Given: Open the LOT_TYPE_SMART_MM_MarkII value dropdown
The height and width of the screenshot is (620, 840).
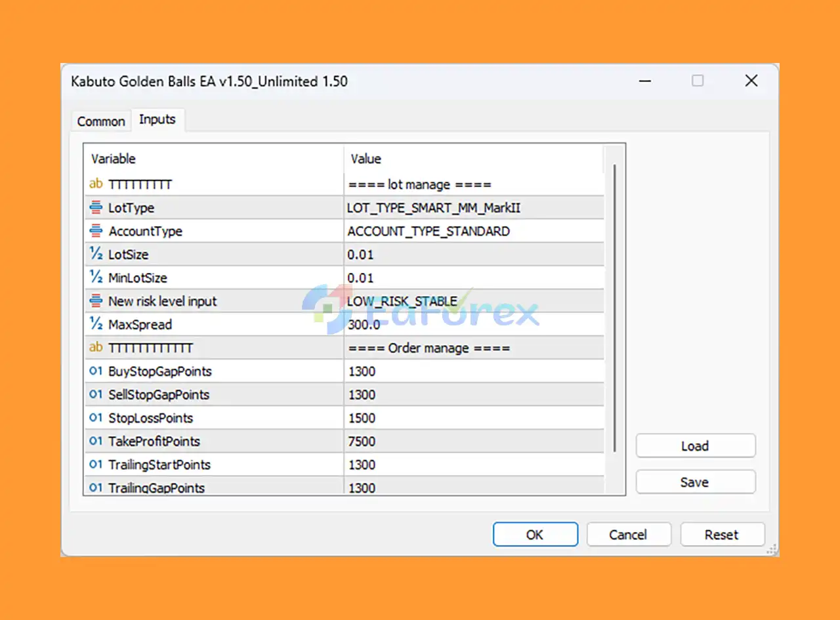Looking at the screenshot, I should [x=474, y=208].
